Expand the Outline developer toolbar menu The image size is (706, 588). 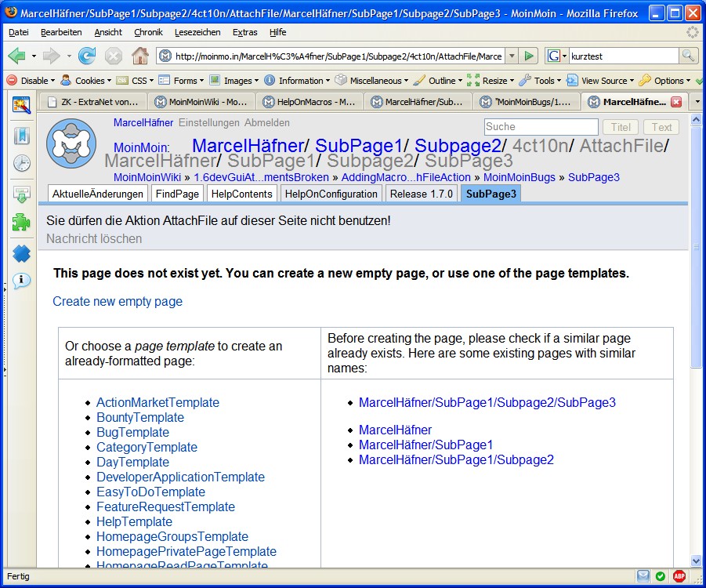(437, 81)
